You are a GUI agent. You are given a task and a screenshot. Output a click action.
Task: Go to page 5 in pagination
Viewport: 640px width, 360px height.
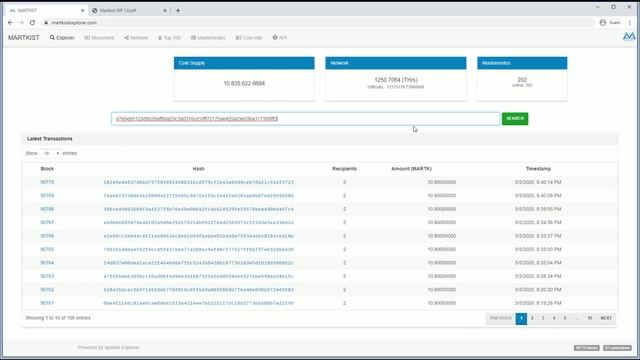pos(565,318)
